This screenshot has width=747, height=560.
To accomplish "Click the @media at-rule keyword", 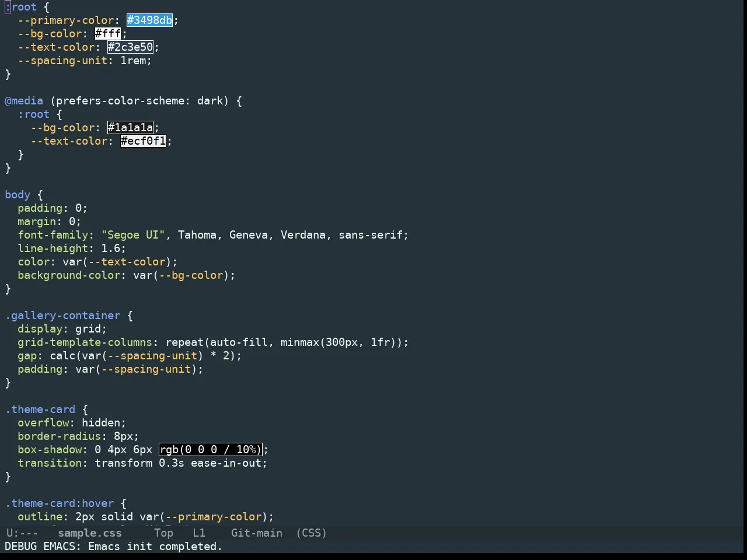I will 24,101.
